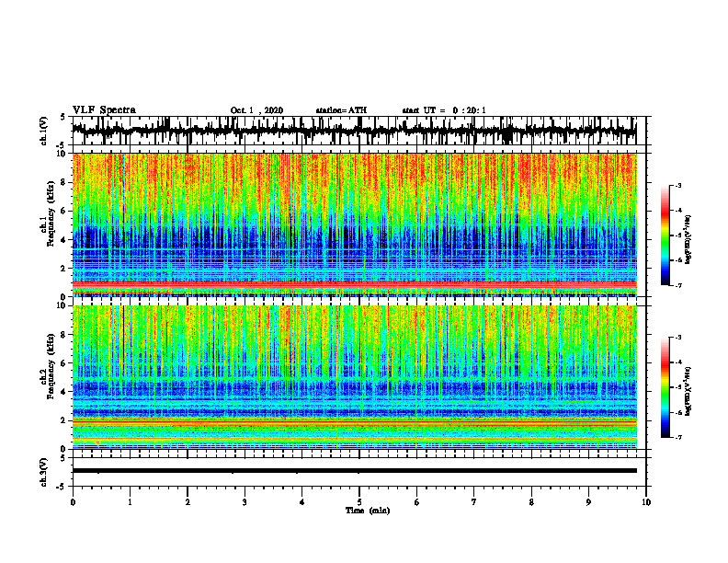Click the "Time (min)" x-axis label
The height and width of the screenshot is (563, 728).
coord(368,511)
